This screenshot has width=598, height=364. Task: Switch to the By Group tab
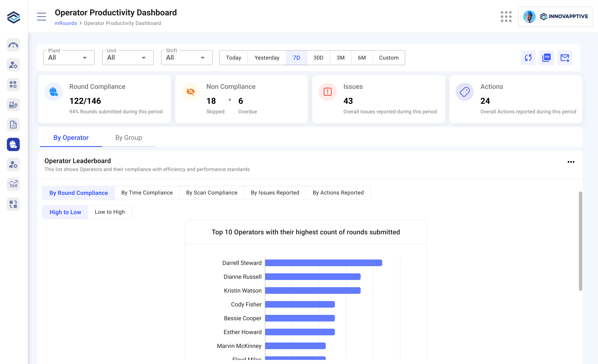(129, 138)
